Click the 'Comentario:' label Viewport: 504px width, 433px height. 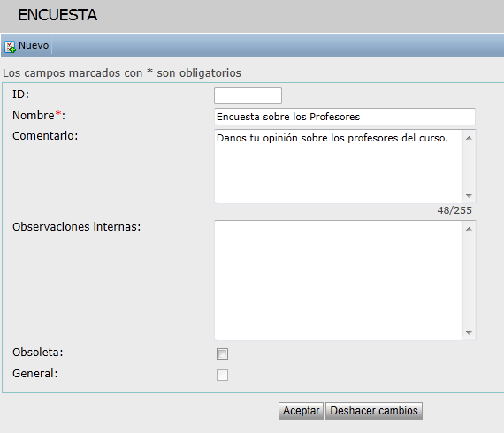click(x=45, y=136)
